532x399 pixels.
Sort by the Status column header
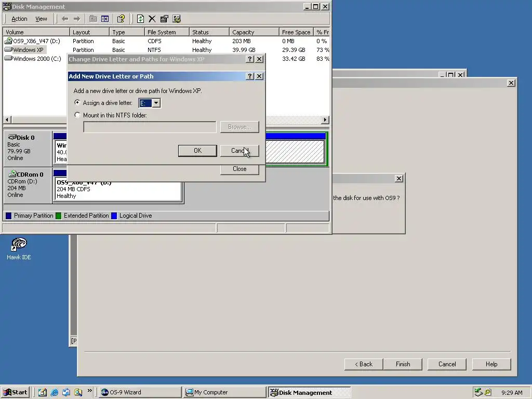click(209, 32)
